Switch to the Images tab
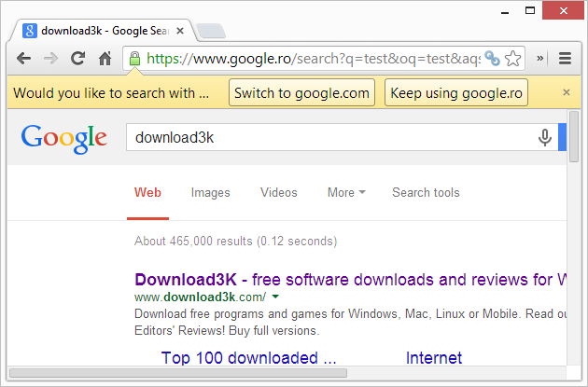The width and height of the screenshot is (588, 387). (210, 193)
